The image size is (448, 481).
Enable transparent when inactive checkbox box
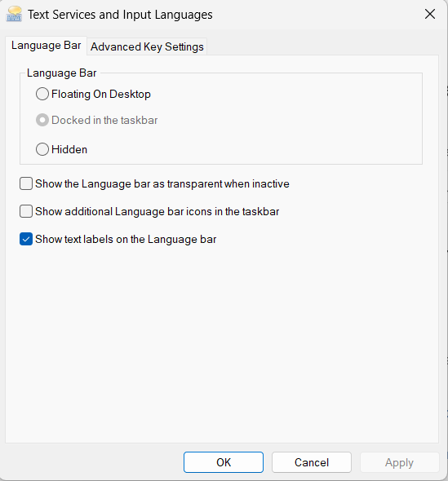[26, 183]
